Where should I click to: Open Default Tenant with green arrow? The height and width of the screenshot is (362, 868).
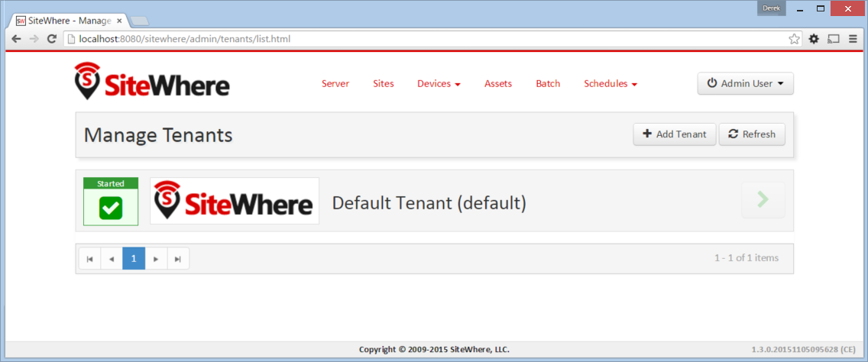point(763,200)
